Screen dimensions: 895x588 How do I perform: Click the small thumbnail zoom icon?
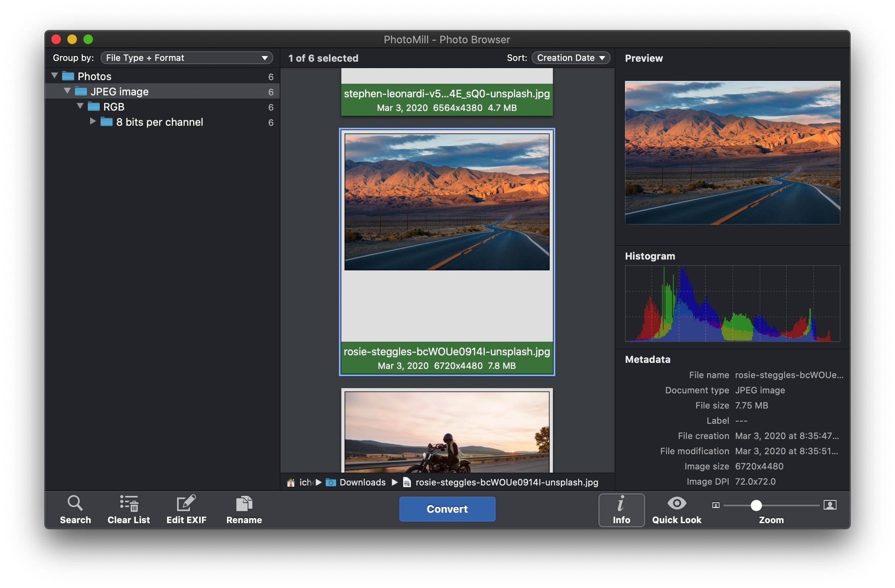pyautogui.click(x=716, y=505)
